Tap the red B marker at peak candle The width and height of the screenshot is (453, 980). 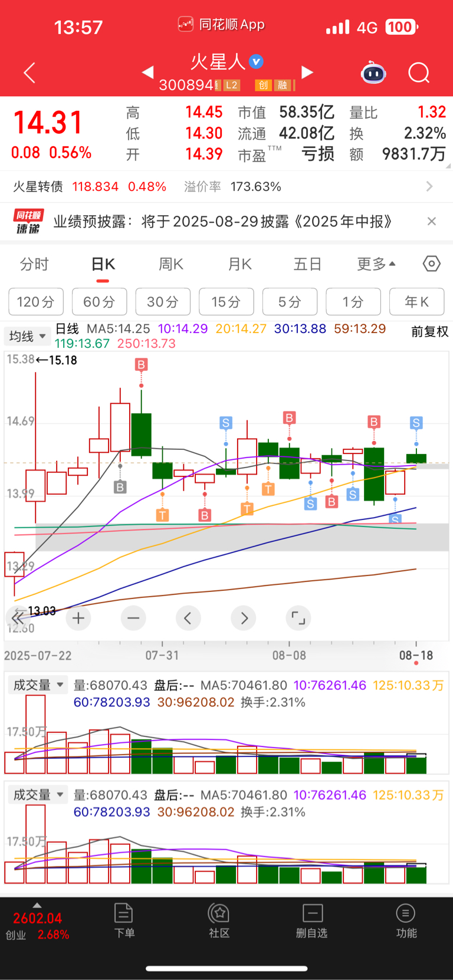tap(141, 364)
